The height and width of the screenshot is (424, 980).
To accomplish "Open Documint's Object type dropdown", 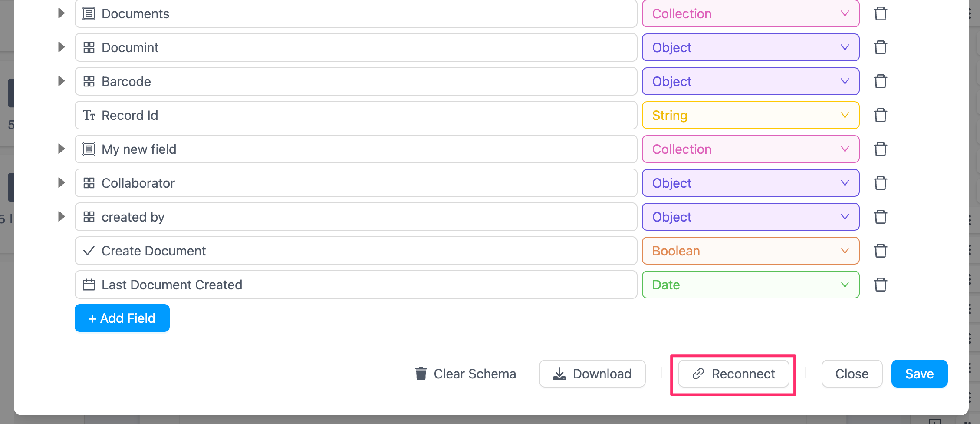I will tap(750, 47).
